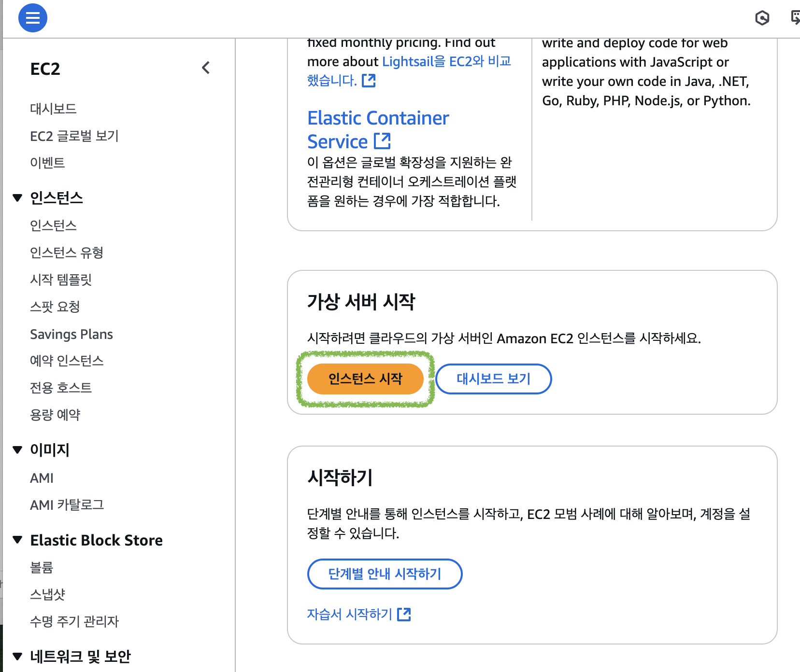Click external link icon beside Elastic Container Service
The image size is (800, 672).
tap(383, 141)
